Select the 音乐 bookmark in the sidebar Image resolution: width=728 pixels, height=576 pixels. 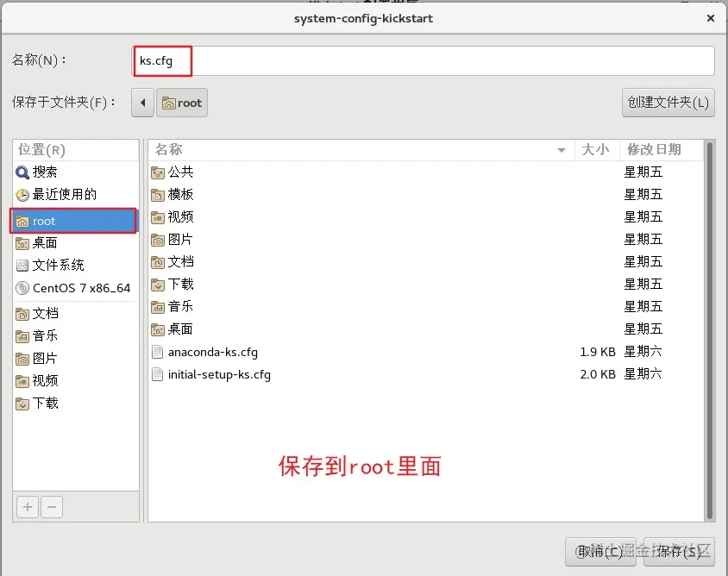76,336
